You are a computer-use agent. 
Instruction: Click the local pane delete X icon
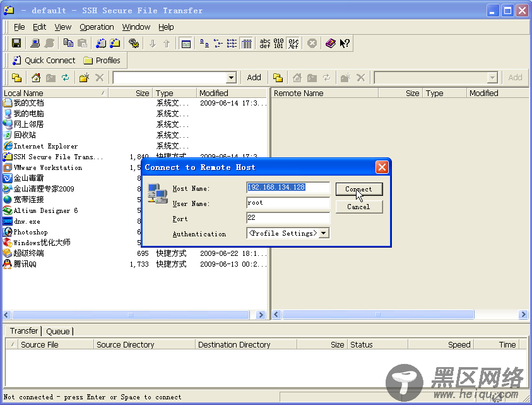[x=100, y=78]
